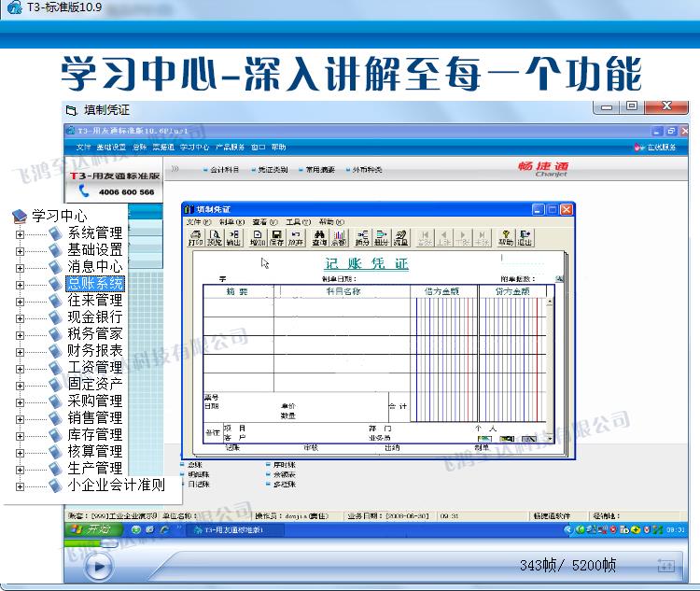Click the 查询 binoculars search icon
This screenshot has width=700, height=591.
tap(319, 237)
